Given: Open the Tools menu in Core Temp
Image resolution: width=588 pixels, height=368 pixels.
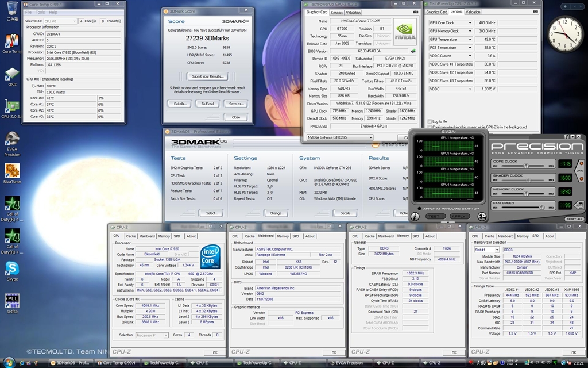Looking at the screenshot, I should (40, 12).
